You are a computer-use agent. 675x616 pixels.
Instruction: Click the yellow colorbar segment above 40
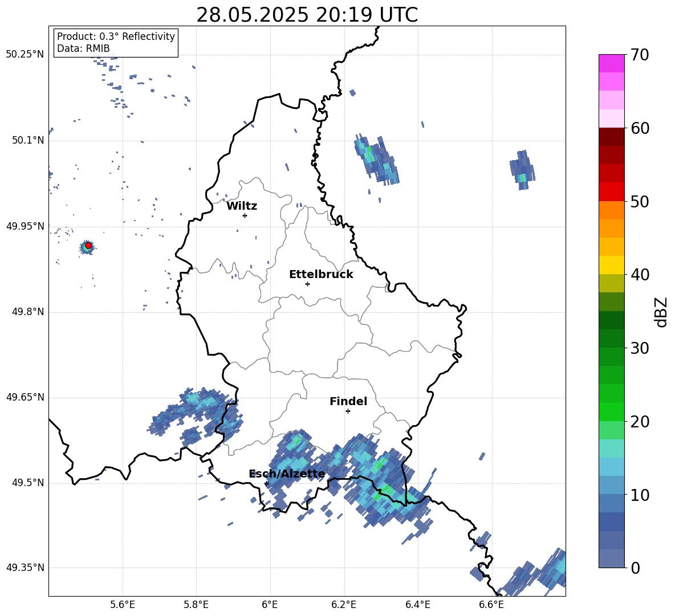tap(611, 265)
